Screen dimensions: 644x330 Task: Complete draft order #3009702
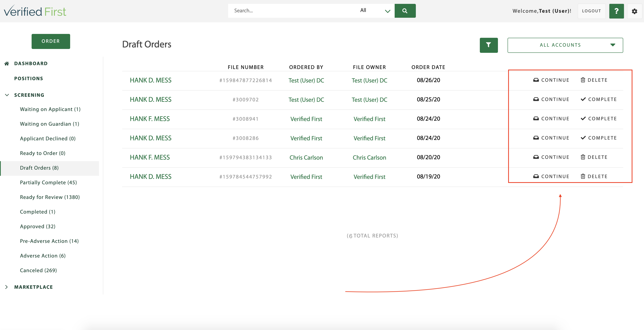[599, 99]
